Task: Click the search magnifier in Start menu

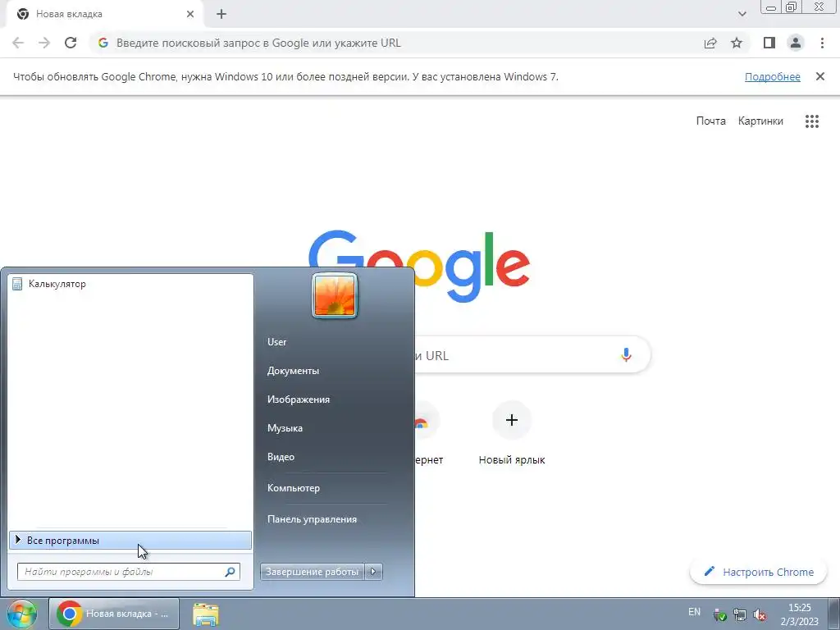Action: pyautogui.click(x=230, y=572)
